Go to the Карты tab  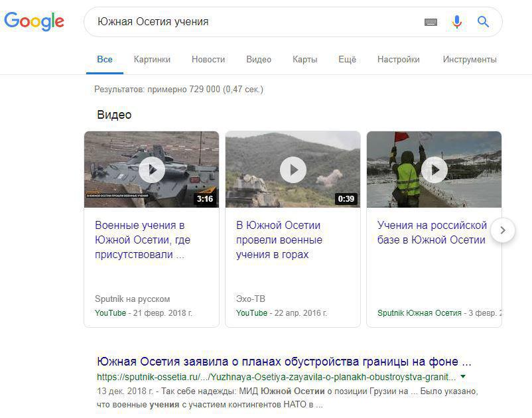(x=304, y=59)
